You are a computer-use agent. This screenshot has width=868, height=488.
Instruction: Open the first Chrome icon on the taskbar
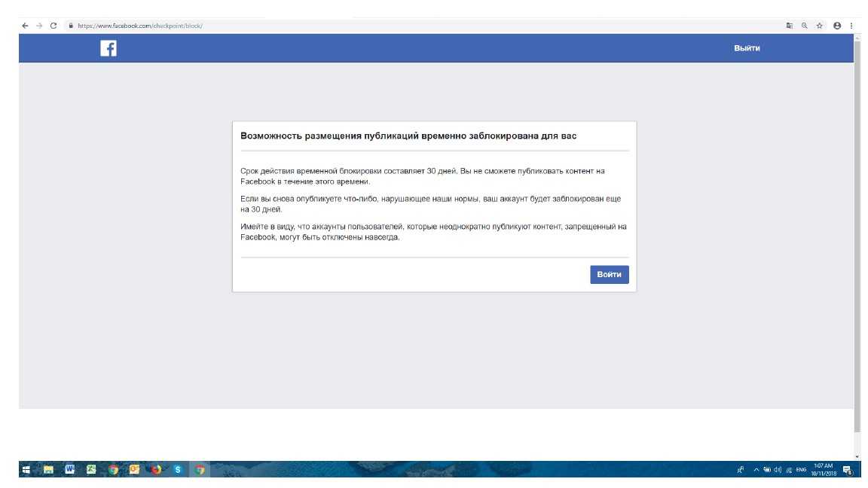click(113, 470)
